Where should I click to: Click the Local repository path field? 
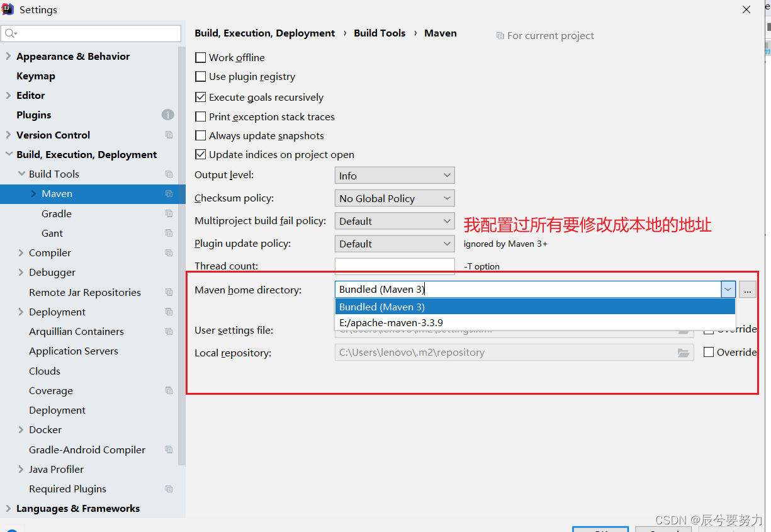(x=514, y=353)
